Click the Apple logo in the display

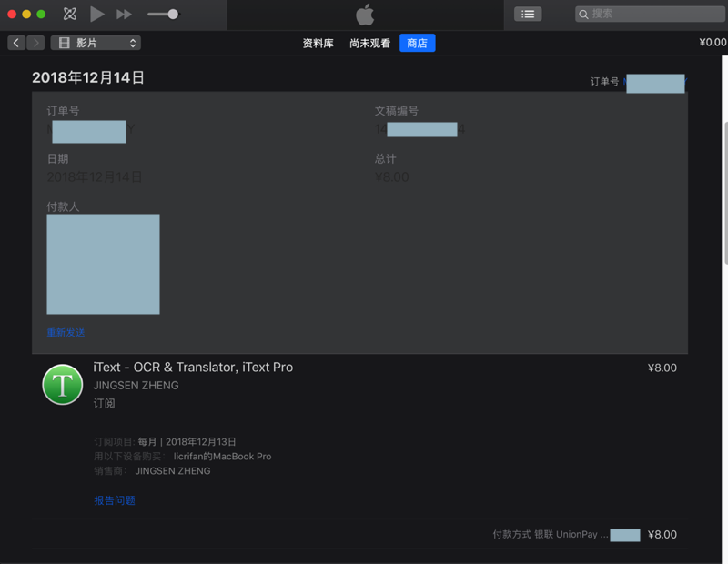point(365,15)
